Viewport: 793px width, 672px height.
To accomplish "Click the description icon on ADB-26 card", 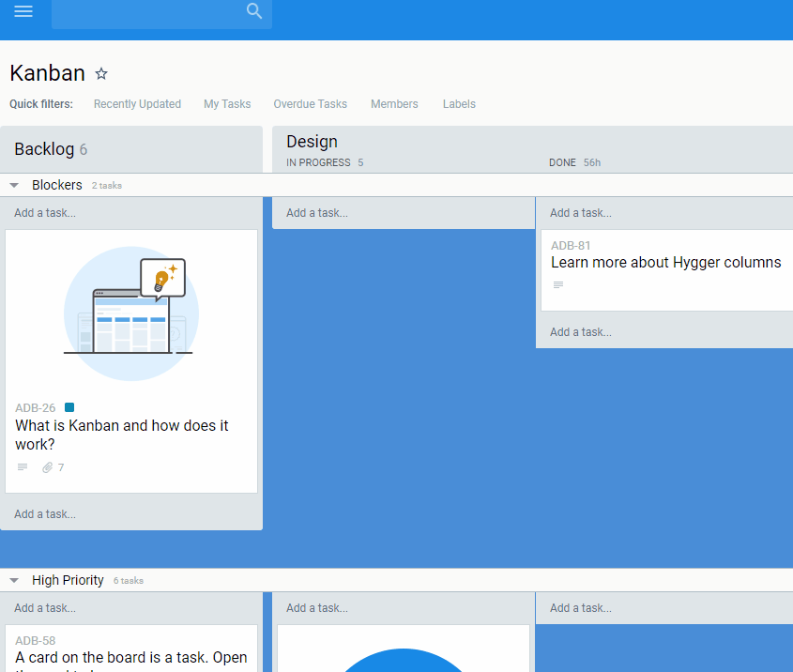I will click(23, 467).
